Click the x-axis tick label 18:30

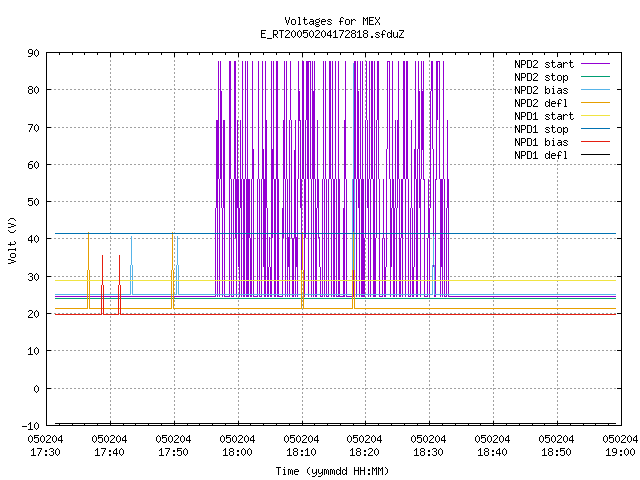428,453
